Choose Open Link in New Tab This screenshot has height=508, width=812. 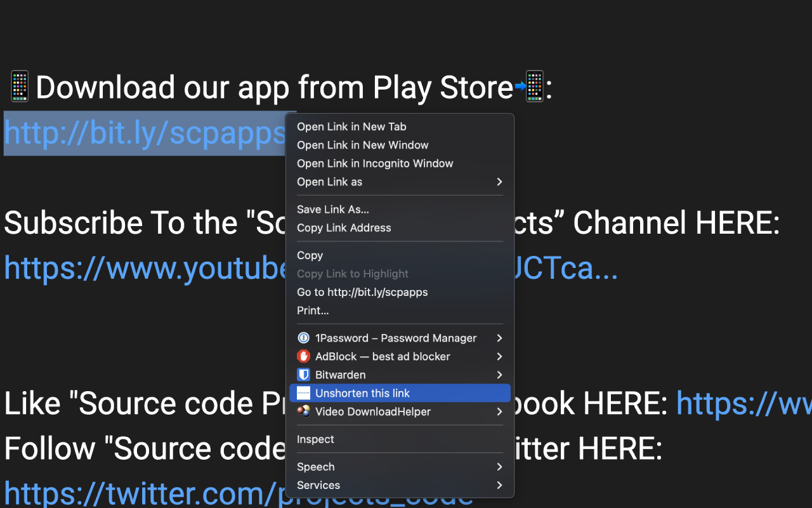click(x=400, y=126)
